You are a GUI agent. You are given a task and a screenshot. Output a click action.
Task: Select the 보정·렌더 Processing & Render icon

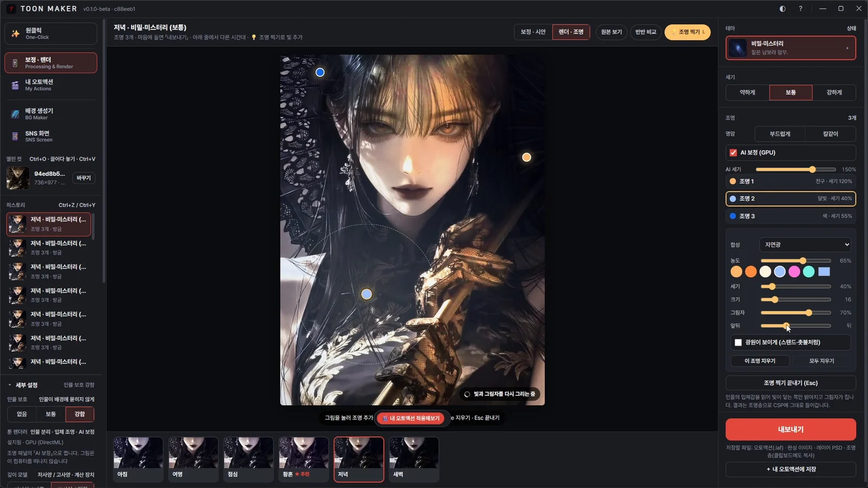(x=15, y=63)
